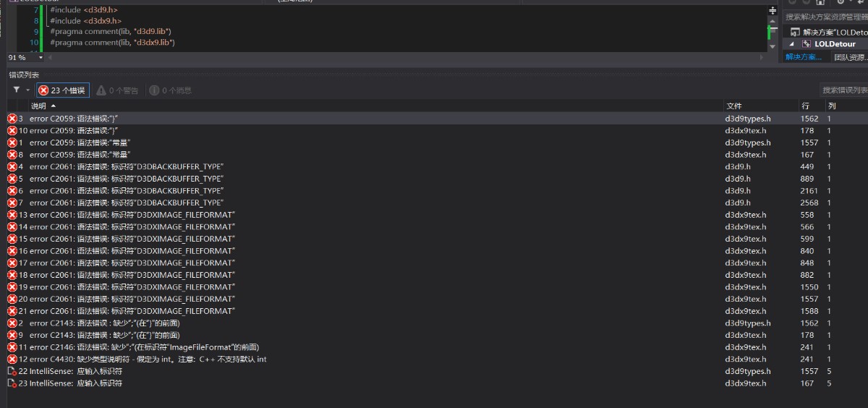The height and width of the screenshot is (408, 868).
Task: Open the 91 % zoom level dropdown
Action: pyautogui.click(x=41, y=57)
